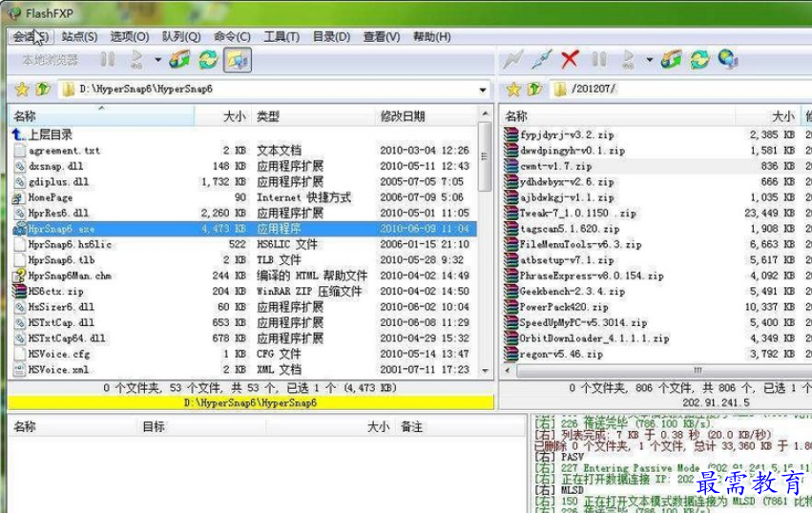Toggle the local/remote browser switch icon
This screenshot has height=513, width=812.
(238, 60)
